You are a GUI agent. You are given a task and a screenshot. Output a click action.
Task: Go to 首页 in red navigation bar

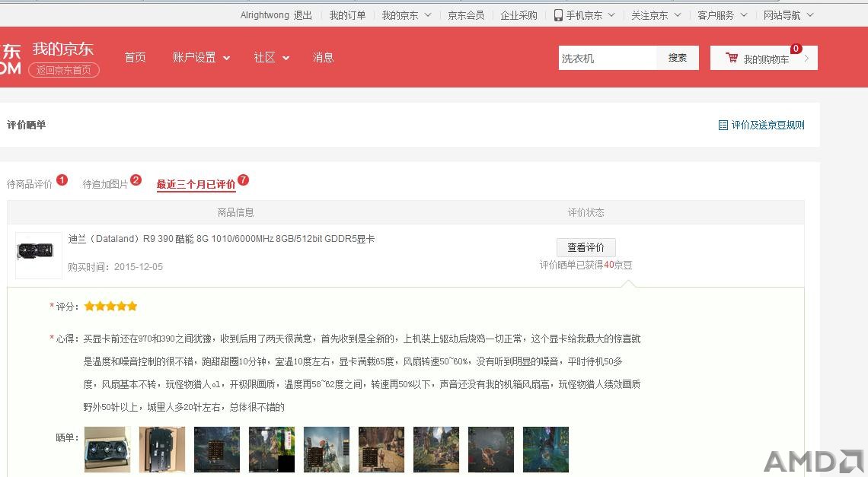coord(135,58)
